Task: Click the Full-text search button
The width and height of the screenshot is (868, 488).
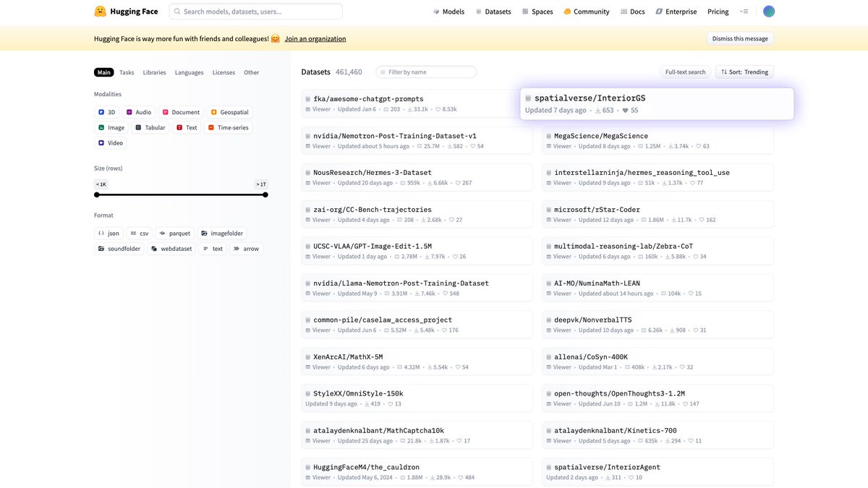Action: [x=685, y=72]
